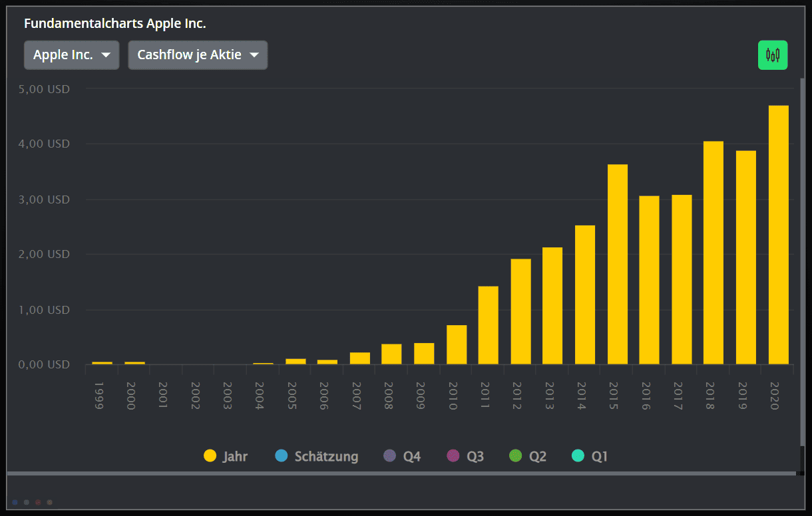Pick the 2013 label under the chart

[x=550, y=395]
